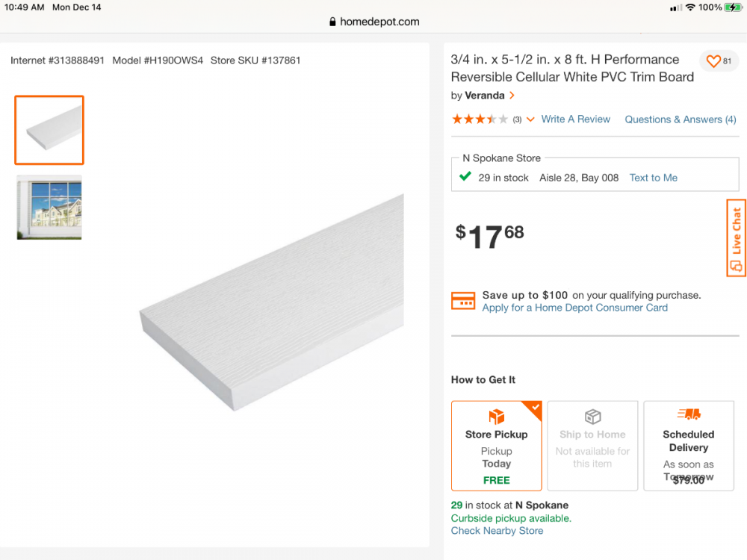Click the Ship to Home package icon
Screen dimensions: 747x560
click(592, 417)
